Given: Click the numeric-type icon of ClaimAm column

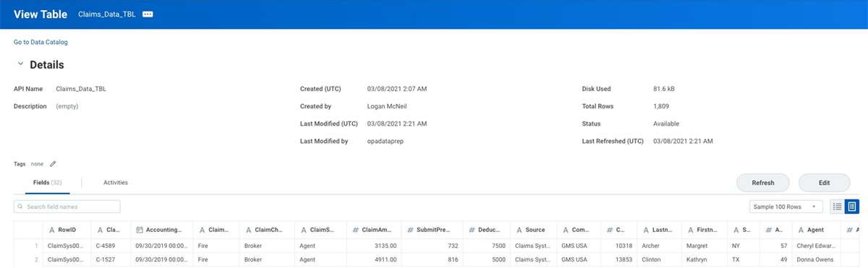Looking at the screenshot, I should (356, 230).
